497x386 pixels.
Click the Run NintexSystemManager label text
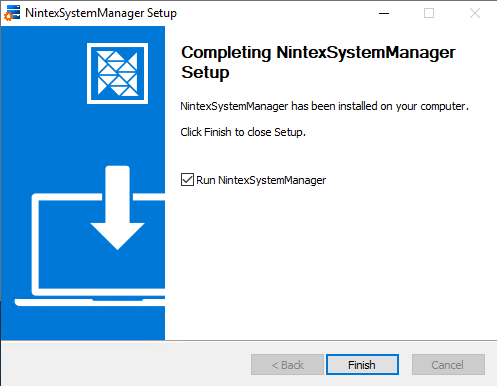(x=261, y=180)
